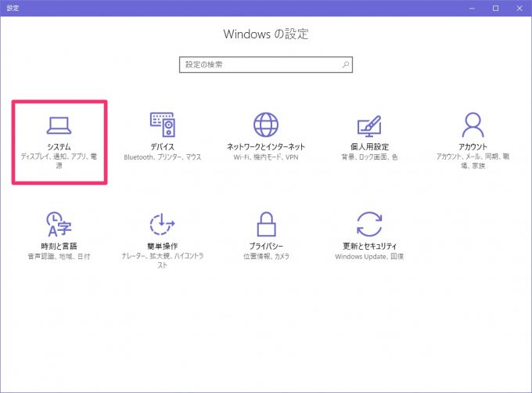Close the 設定 window

(x=519, y=8)
